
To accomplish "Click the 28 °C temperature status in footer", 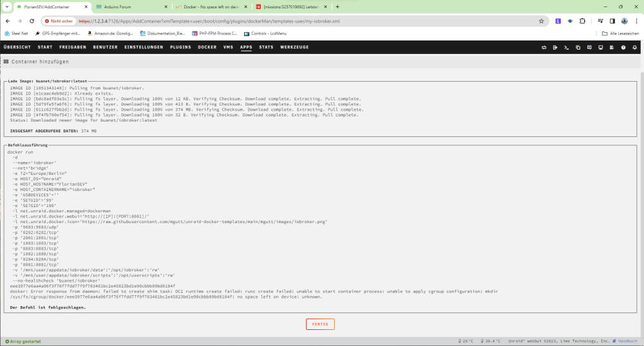I will tap(466, 341).
